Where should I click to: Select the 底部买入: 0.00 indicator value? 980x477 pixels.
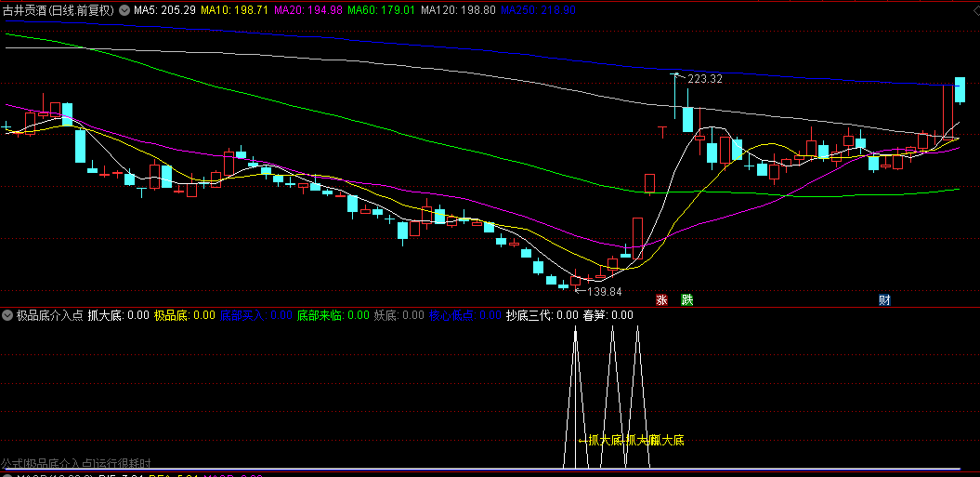[256, 315]
